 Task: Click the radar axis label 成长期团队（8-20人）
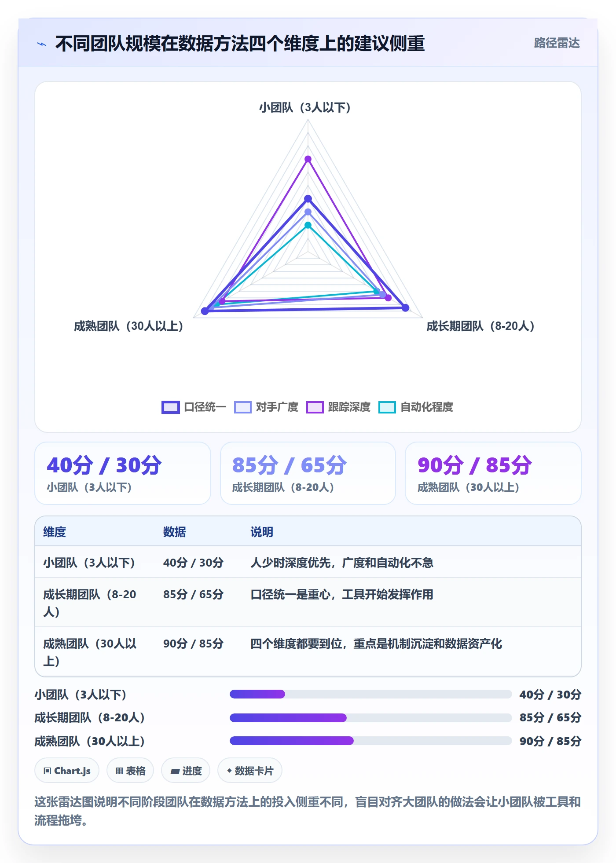coord(480,326)
